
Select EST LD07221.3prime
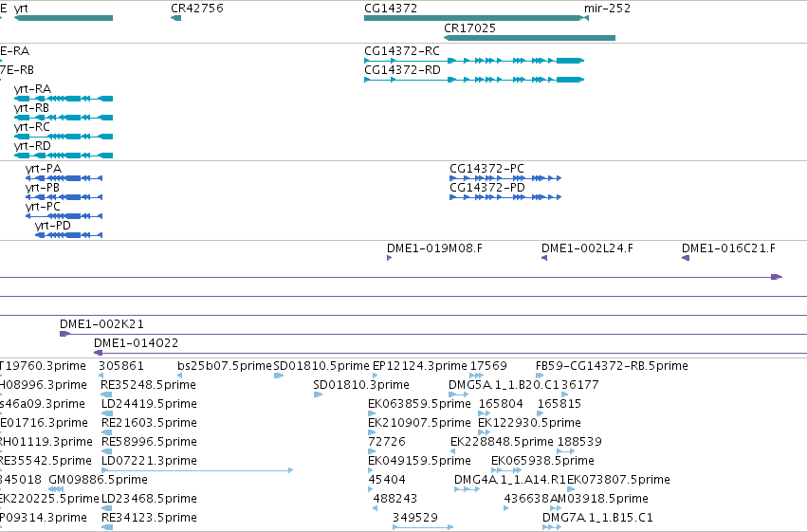tap(197, 471)
